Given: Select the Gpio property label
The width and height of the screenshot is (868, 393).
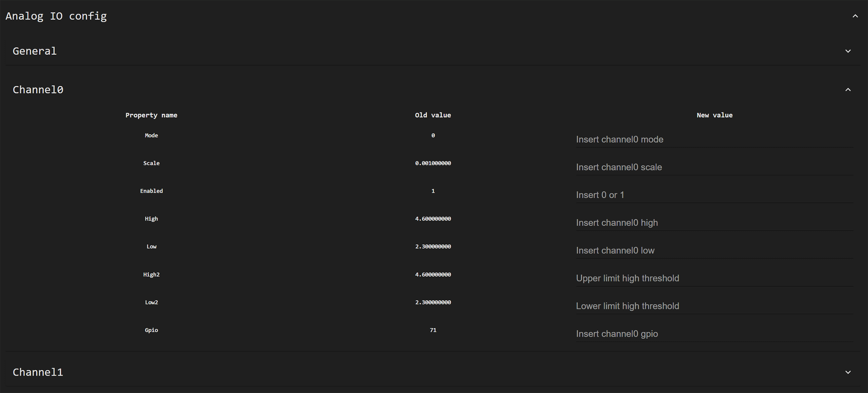Looking at the screenshot, I should pyautogui.click(x=151, y=330).
